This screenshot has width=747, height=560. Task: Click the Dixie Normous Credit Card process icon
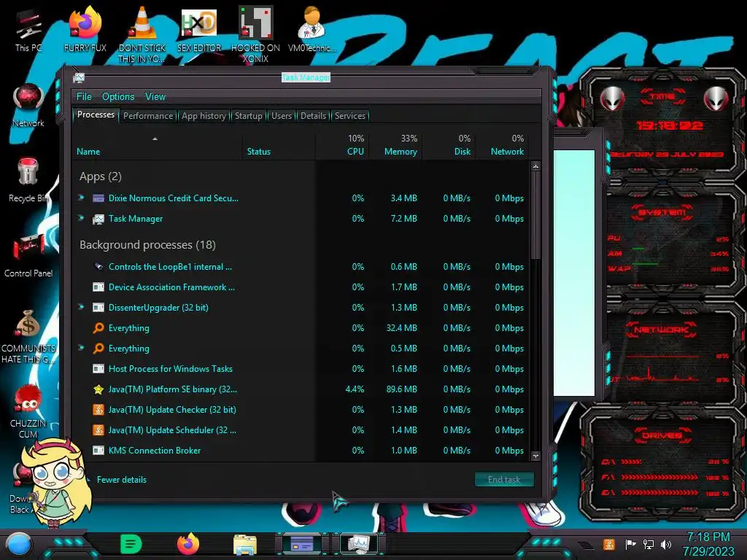point(98,198)
